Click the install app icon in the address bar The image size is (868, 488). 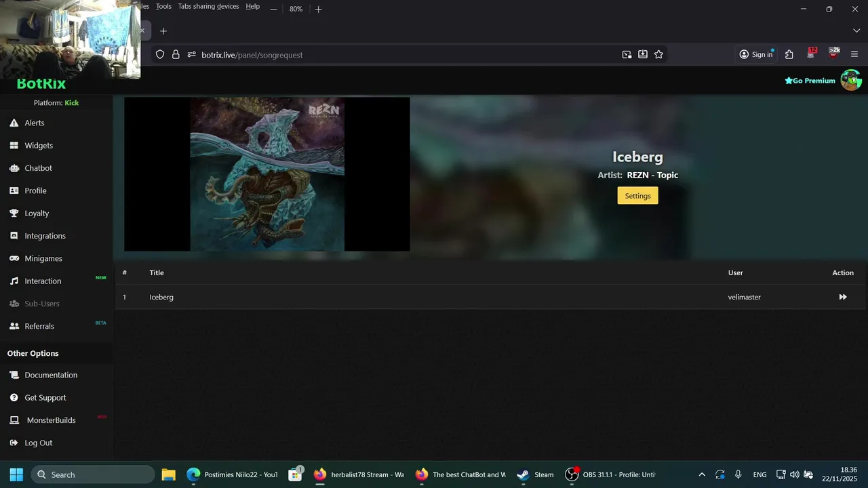click(642, 54)
